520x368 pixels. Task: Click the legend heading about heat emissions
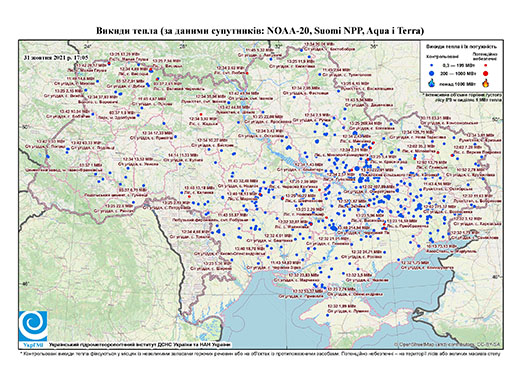[462, 47]
